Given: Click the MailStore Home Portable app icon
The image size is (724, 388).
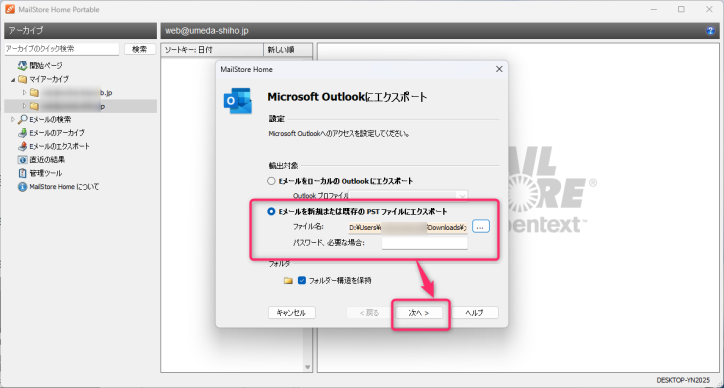Looking at the screenshot, I should point(10,9).
